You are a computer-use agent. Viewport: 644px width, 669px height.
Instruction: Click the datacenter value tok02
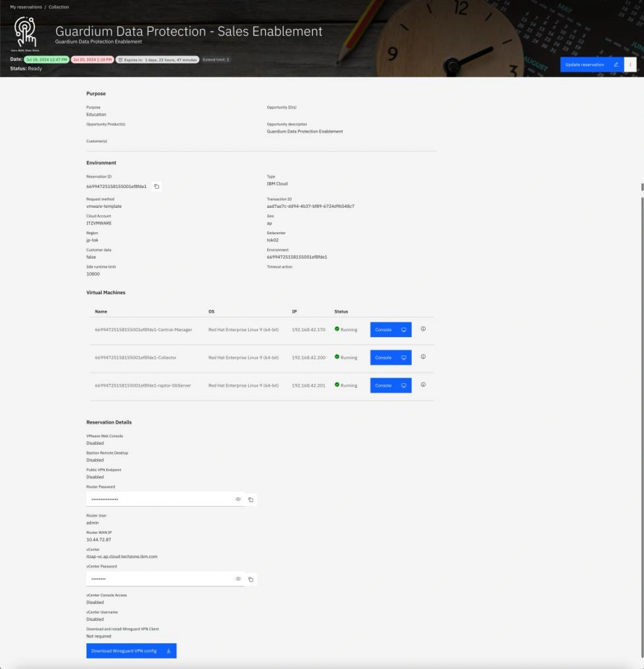pyautogui.click(x=272, y=240)
